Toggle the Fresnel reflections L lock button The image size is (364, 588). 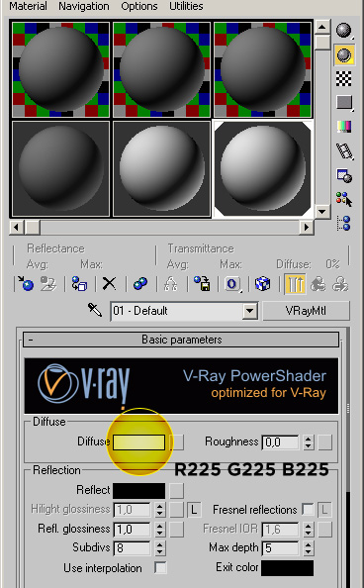pos(324,510)
